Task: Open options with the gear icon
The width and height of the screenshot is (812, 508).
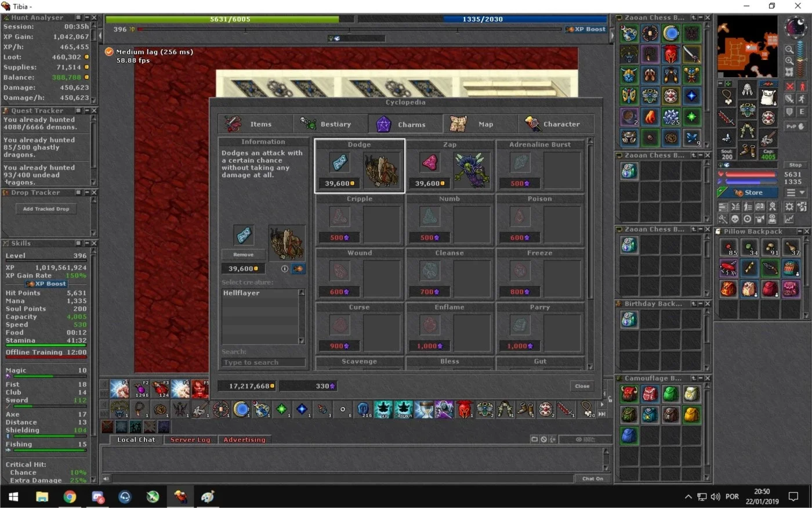Action: 789,207
